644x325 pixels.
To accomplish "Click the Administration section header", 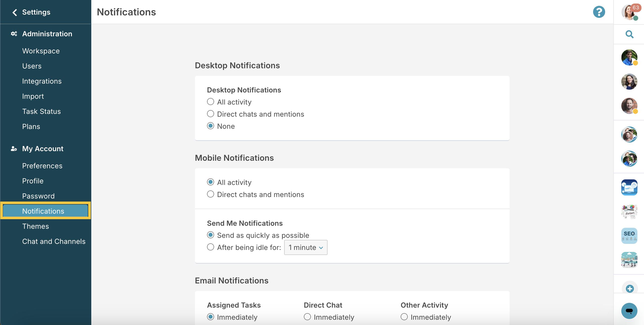I will click(47, 34).
